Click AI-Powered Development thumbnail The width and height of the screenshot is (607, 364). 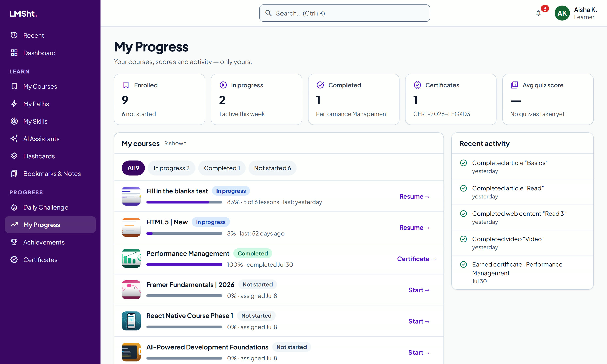(131, 352)
